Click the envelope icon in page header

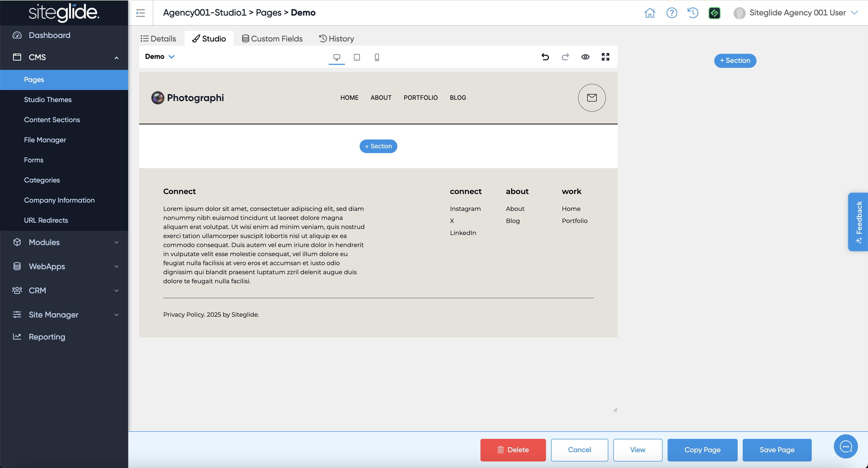[x=591, y=98]
